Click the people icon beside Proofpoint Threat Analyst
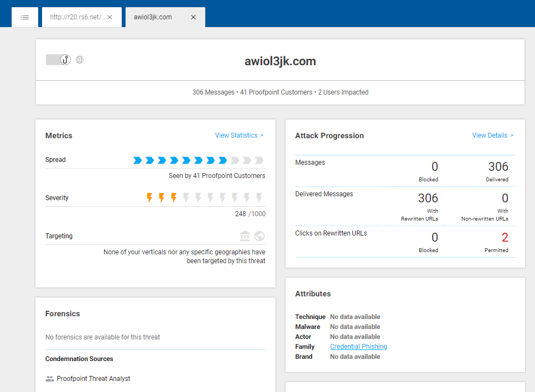535x392 pixels. (x=50, y=379)
